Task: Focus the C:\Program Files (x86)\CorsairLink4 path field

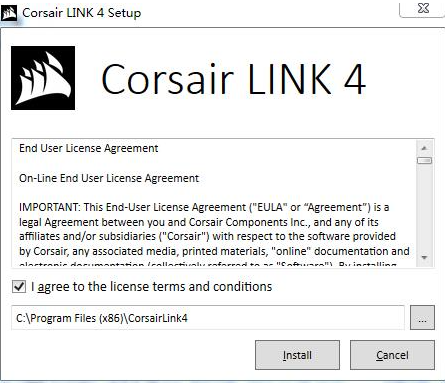Action: pos(208,317)
